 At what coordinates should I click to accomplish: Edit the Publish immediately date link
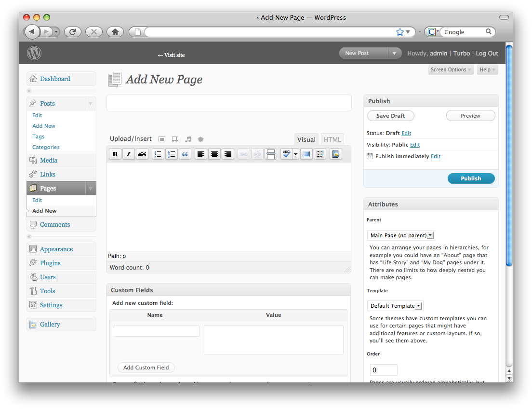coord(436,156)
